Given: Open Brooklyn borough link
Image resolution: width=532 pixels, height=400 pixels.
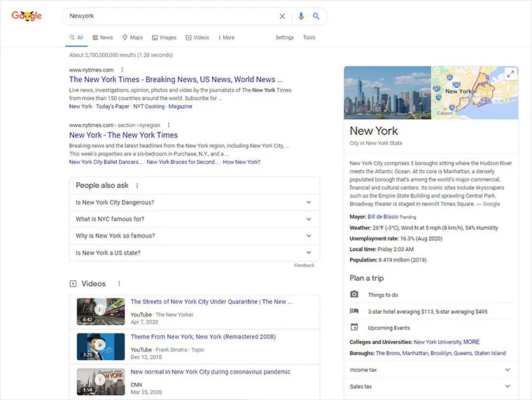Looking at the screenshot, I should click(x=441, y=353).
